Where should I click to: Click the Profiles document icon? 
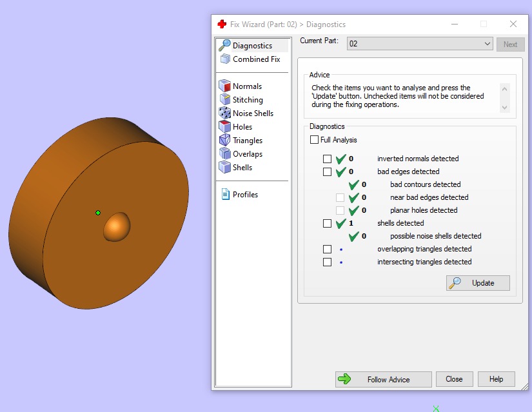point(225,195)
